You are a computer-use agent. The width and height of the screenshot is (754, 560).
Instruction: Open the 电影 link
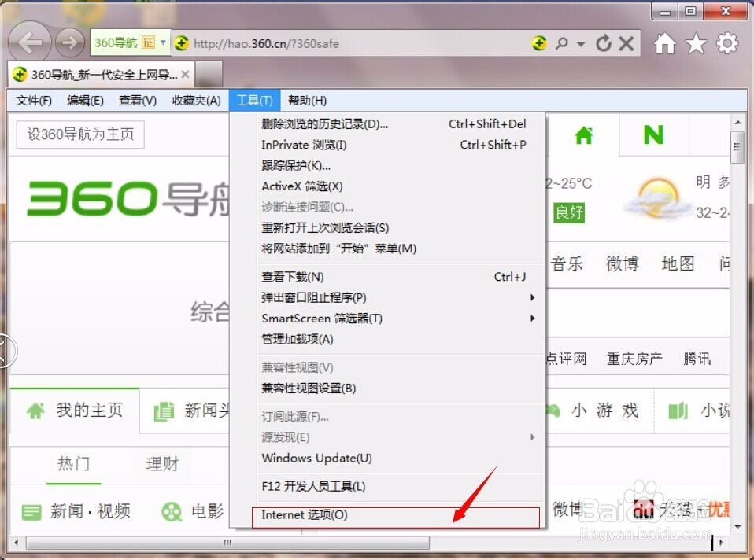pos(207,511)
